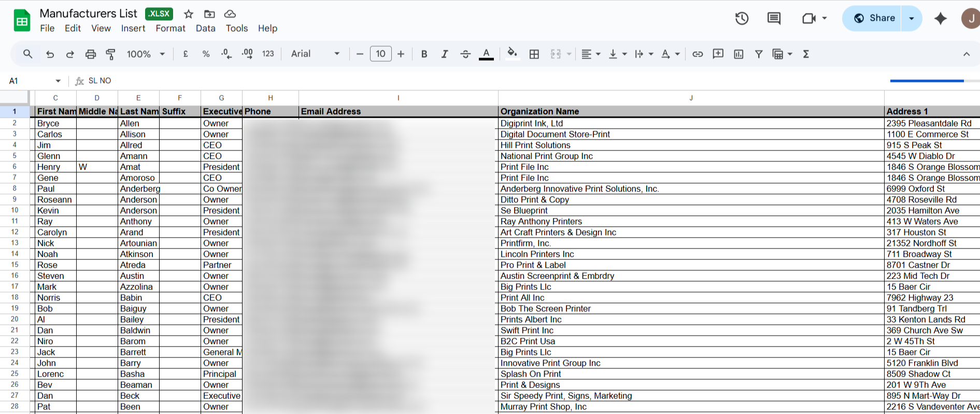Image resolution: width=980 pixels, height=414 pixels.
Task: Click the insert chart icon
Action: [738, 54]
